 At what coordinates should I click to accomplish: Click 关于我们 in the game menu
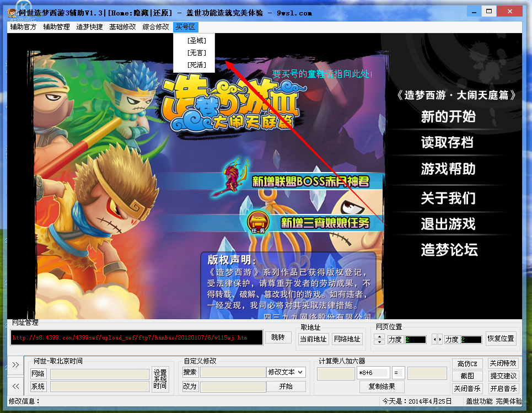tap(448, 198)
